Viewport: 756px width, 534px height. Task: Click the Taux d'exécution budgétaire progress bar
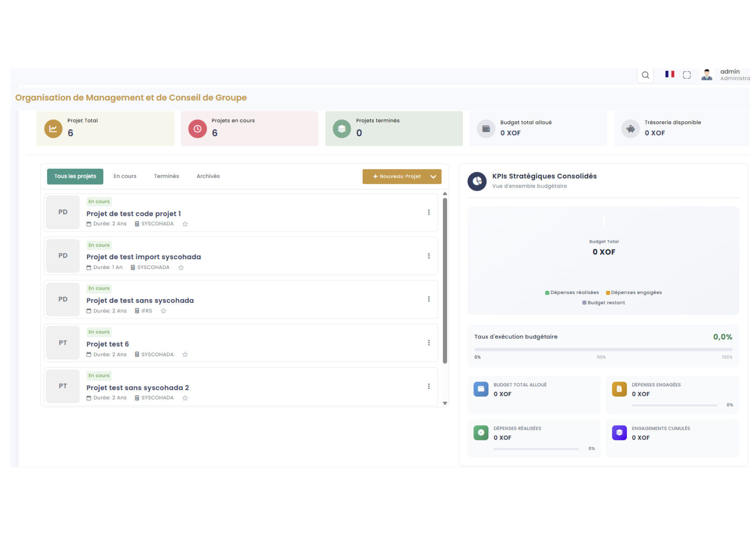603,349
